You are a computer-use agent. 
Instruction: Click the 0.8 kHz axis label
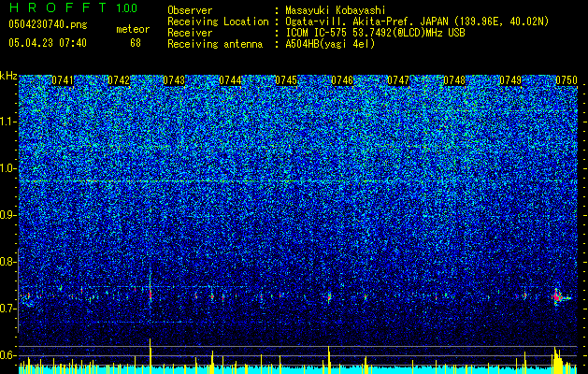pos(8,262)
